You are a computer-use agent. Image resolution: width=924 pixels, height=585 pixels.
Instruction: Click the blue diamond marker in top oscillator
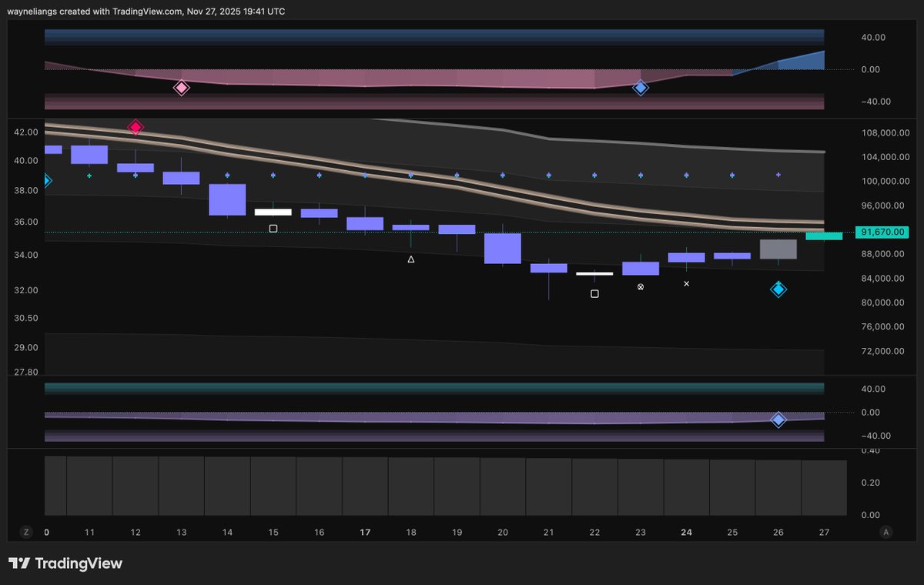(x=641, y=88)
